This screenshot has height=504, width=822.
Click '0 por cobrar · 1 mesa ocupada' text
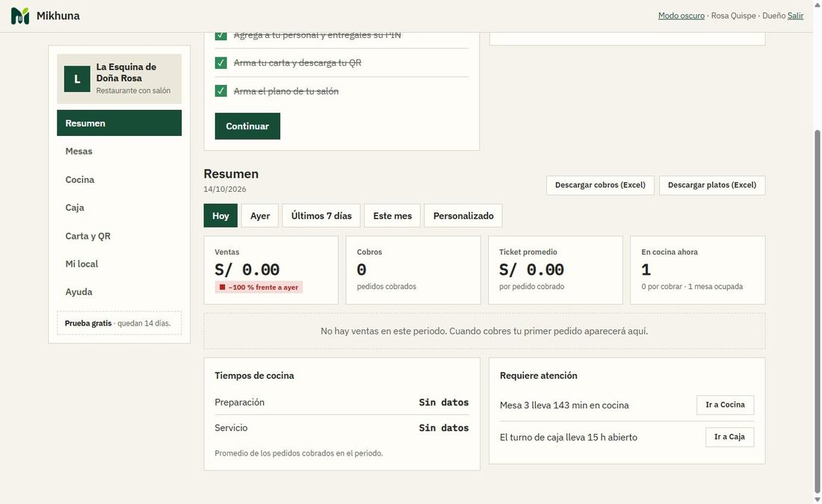coord(692,287)
